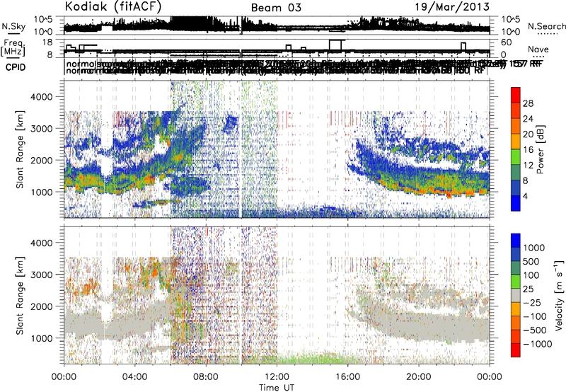Click 'Slant Range [km]' label of velocity panel
The height and width of the screenshot is (392, 566).
(20, 296)
